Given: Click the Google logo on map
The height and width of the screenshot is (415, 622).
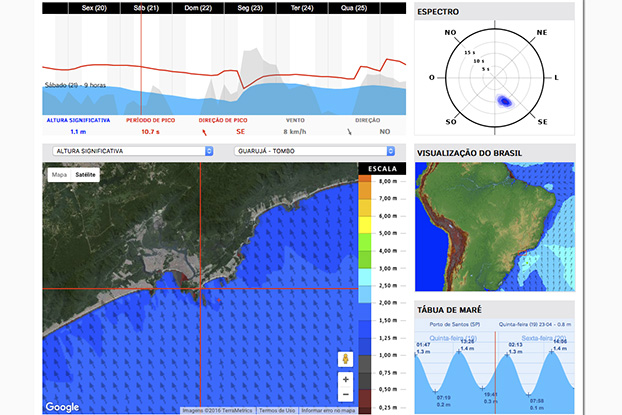Looking at the screenshot, I should (62, 407).
